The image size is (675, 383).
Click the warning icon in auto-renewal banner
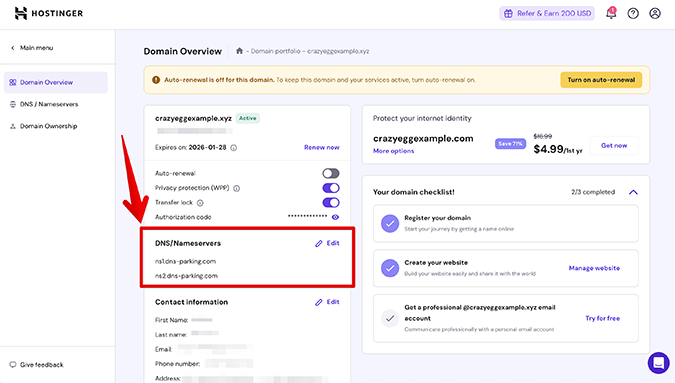pyautogui.click(x=156, y=80)
